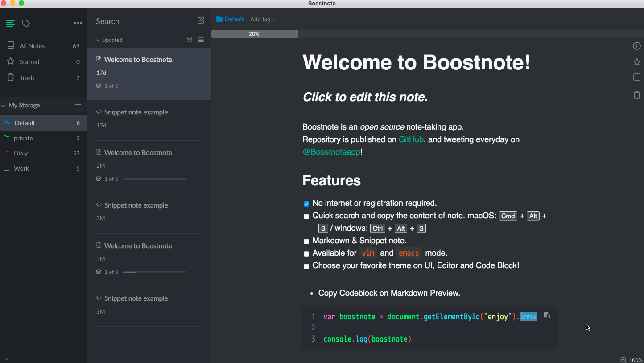Open the private folder

click(x=43, y=138)
